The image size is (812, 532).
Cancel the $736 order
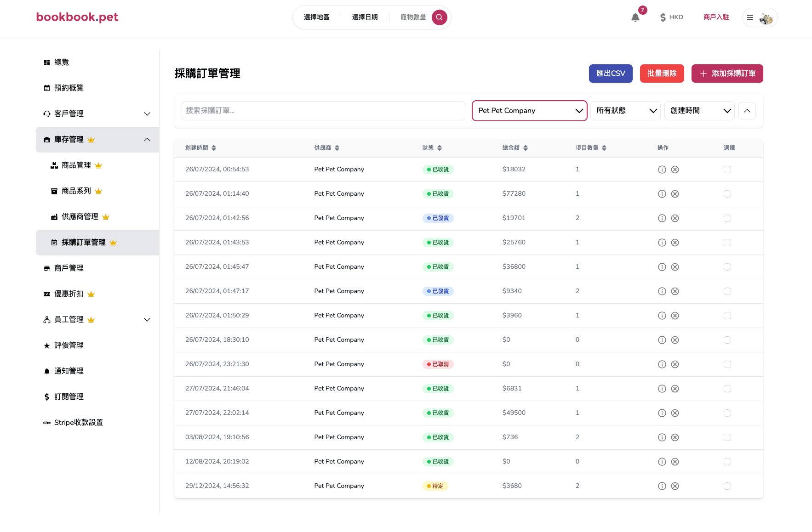pyautogui.click(x=675, y=437)
